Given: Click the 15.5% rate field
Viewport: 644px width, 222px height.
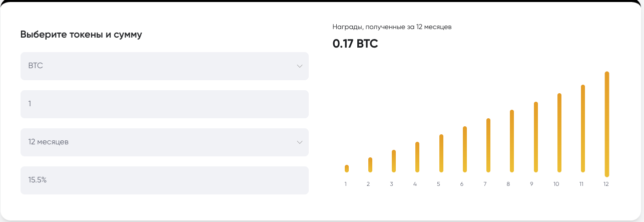Looking at the screenshot, I should [x=164, y=180].
